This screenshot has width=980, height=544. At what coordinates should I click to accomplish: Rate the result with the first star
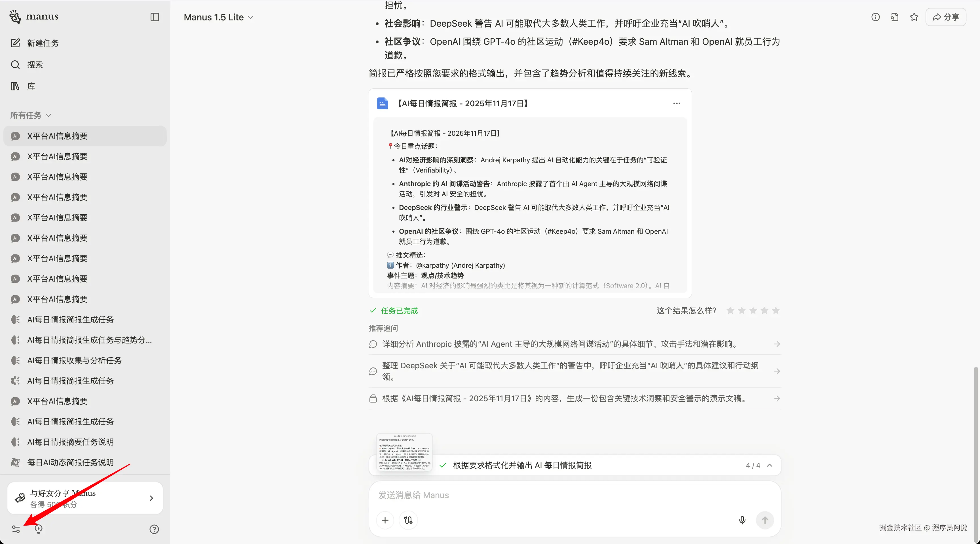730,311
